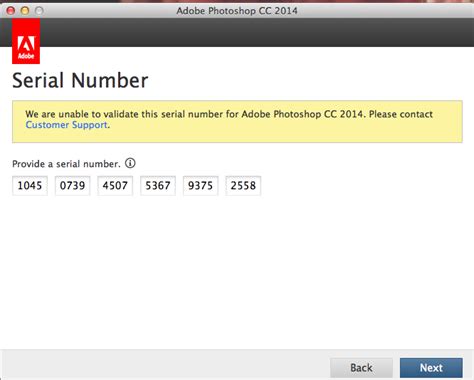Click the Next button
Screen dimensions: 474x380
coord(431,368)
